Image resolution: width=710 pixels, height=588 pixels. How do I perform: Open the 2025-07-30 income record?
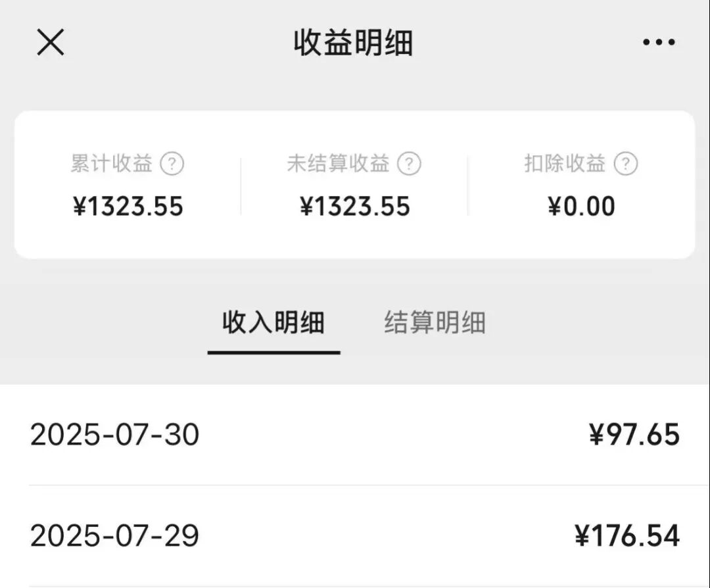pos(355,434)
